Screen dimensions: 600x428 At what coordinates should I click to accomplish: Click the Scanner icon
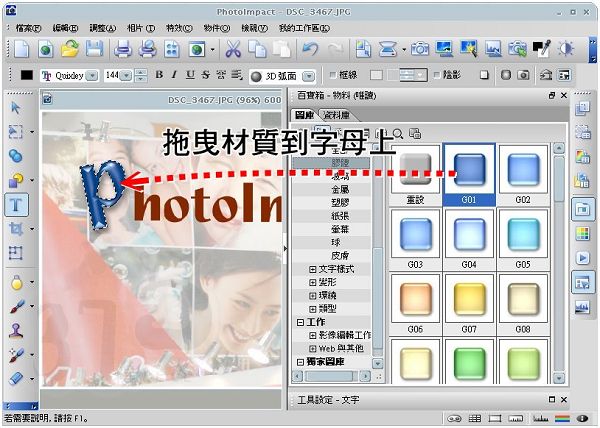(x=387, y=50)
